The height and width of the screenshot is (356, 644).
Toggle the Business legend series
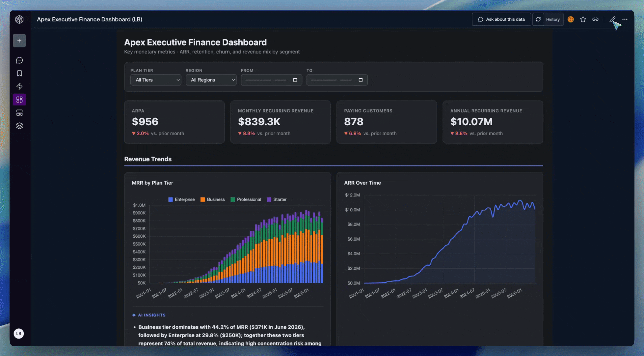coord(213,199)
